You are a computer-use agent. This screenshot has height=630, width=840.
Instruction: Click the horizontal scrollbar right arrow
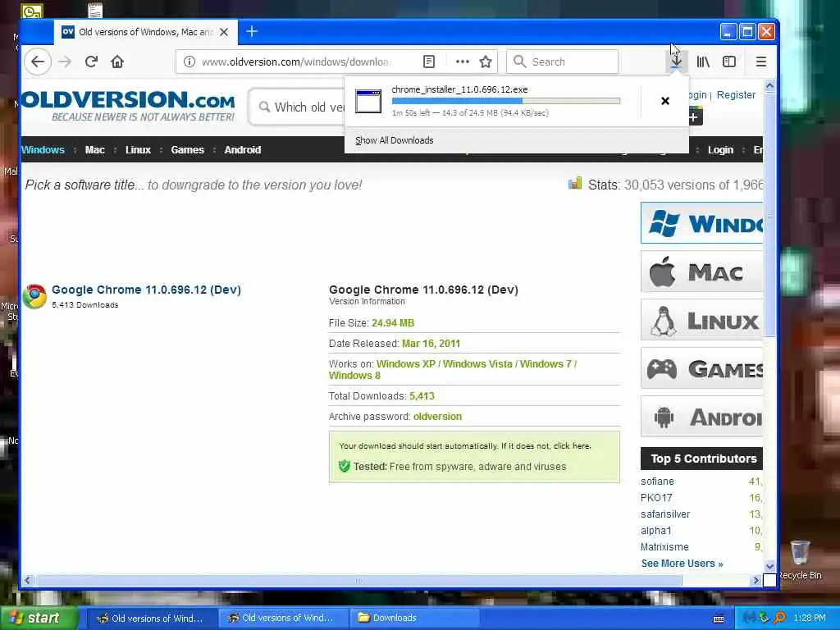[x=756, y=580]
